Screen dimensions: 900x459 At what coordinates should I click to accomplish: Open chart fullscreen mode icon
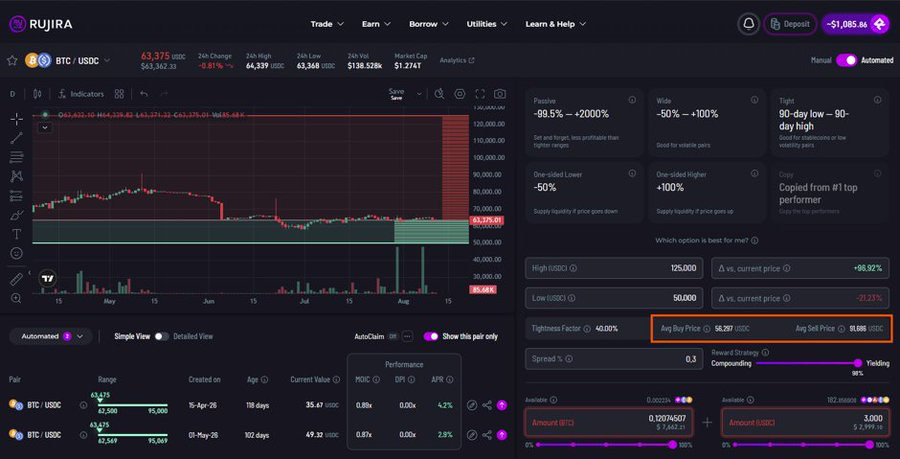[x=480, y=94]
